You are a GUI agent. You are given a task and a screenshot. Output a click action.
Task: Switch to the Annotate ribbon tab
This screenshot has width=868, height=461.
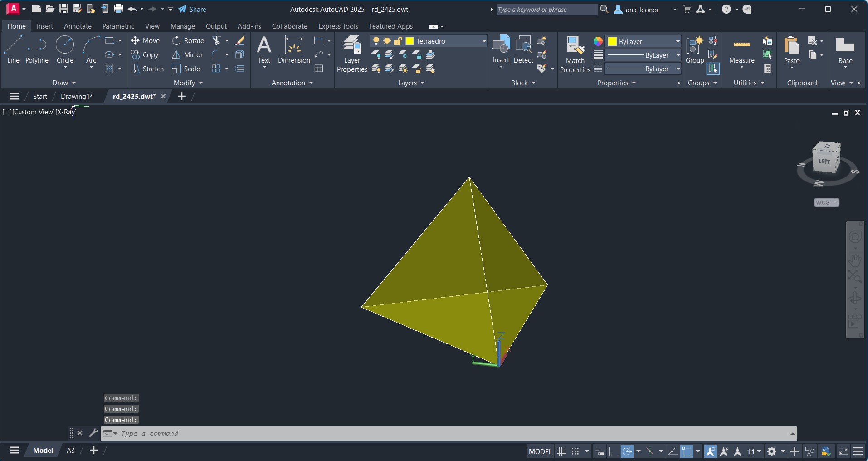click(x=78, y=26)
